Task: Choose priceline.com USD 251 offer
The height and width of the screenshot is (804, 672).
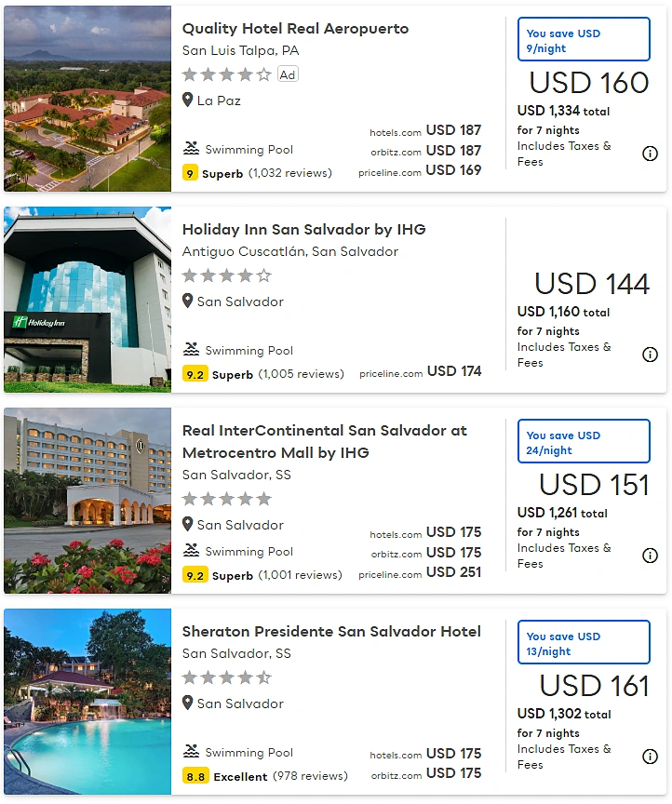Action: click(x=420, y=572)
